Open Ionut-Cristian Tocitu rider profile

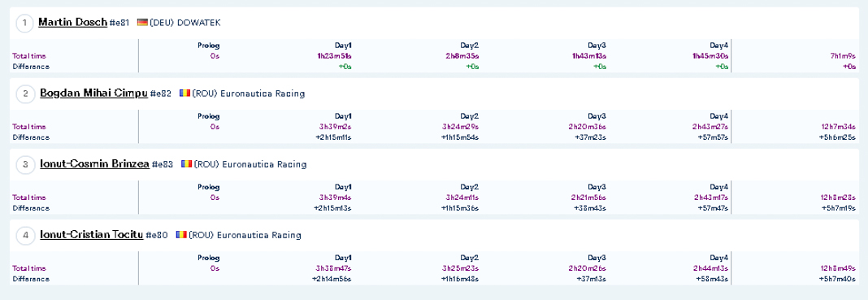92,235
